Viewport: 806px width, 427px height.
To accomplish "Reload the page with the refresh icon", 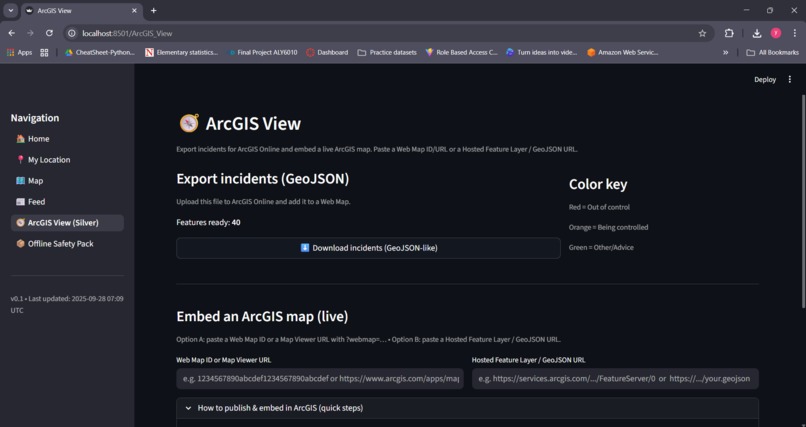I will (49, 33).
